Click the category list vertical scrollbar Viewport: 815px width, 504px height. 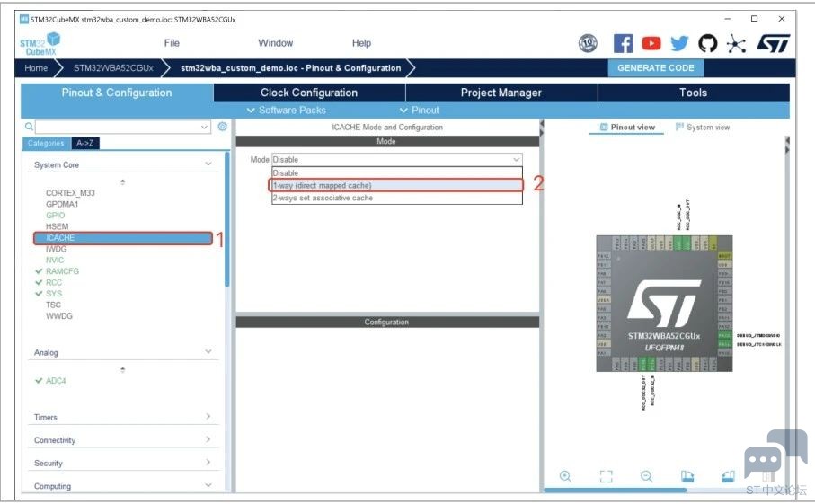point(226,219)
